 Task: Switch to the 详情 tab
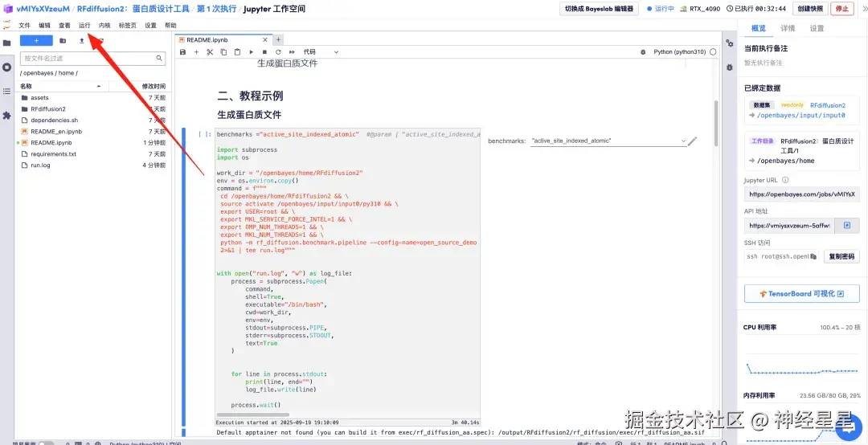pos(788,29)
